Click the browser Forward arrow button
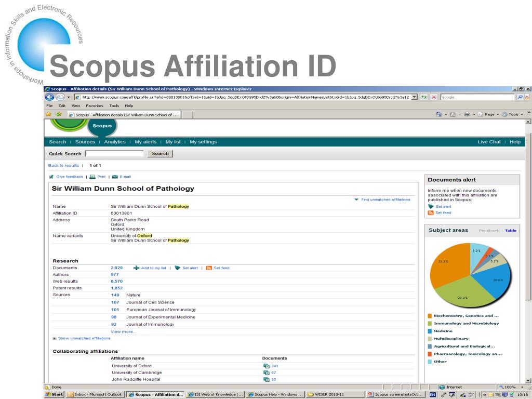This screenshot has width=532, height=399. 60,97
